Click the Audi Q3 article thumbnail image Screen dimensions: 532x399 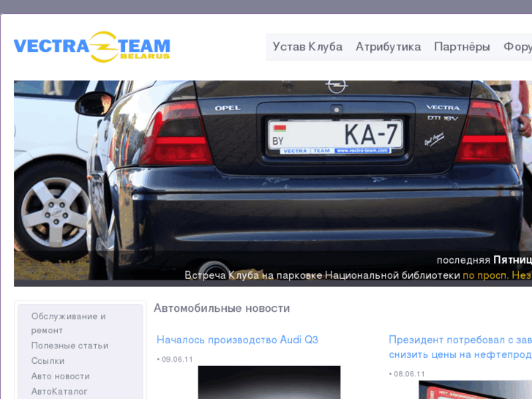tap(269, 382)
